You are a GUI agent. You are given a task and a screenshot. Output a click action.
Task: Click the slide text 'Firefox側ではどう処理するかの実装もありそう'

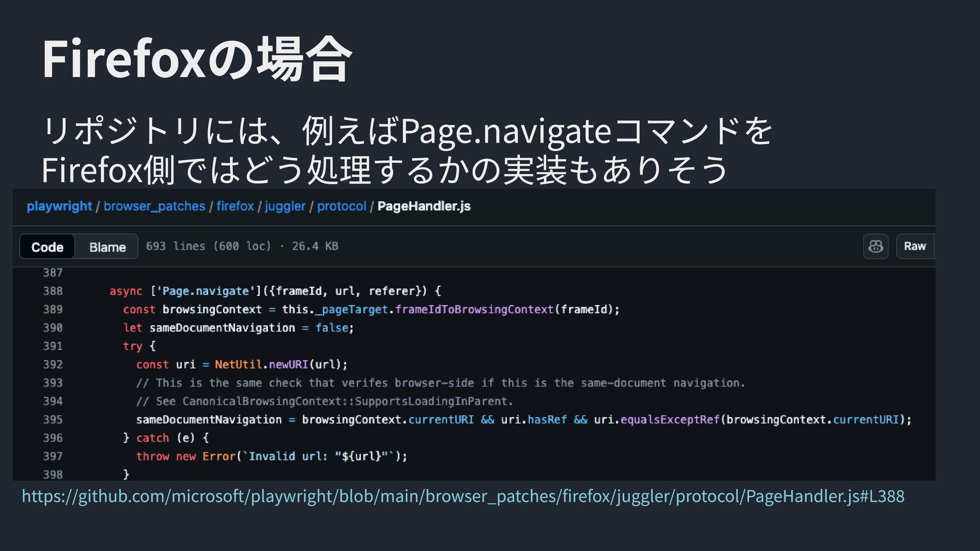tap(384, 170)
